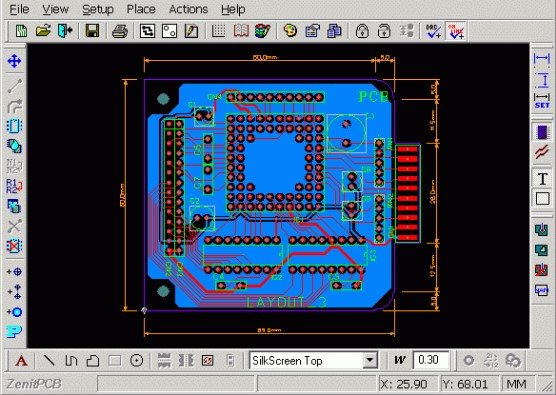Viewport: 556px width, 395px height.
Task: Select the greyed rectangle drawing tool
Action: pyautogui.click(x=115, y=361)
